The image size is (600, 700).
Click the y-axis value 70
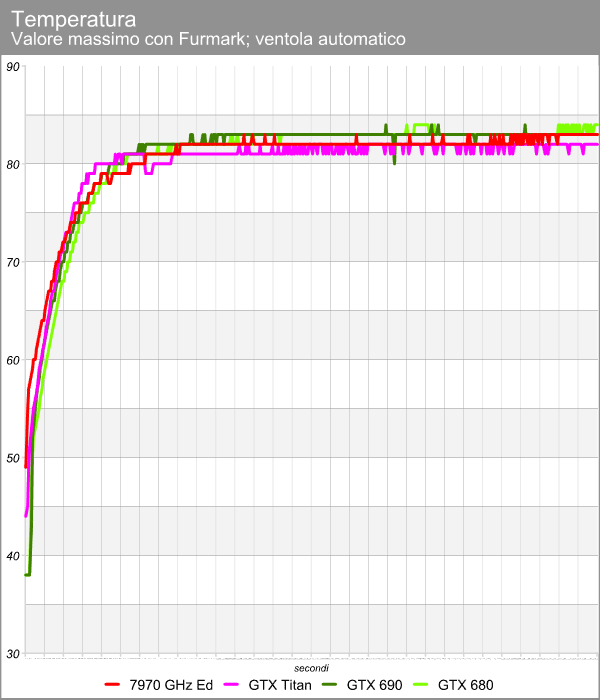[x=13, y=262]
